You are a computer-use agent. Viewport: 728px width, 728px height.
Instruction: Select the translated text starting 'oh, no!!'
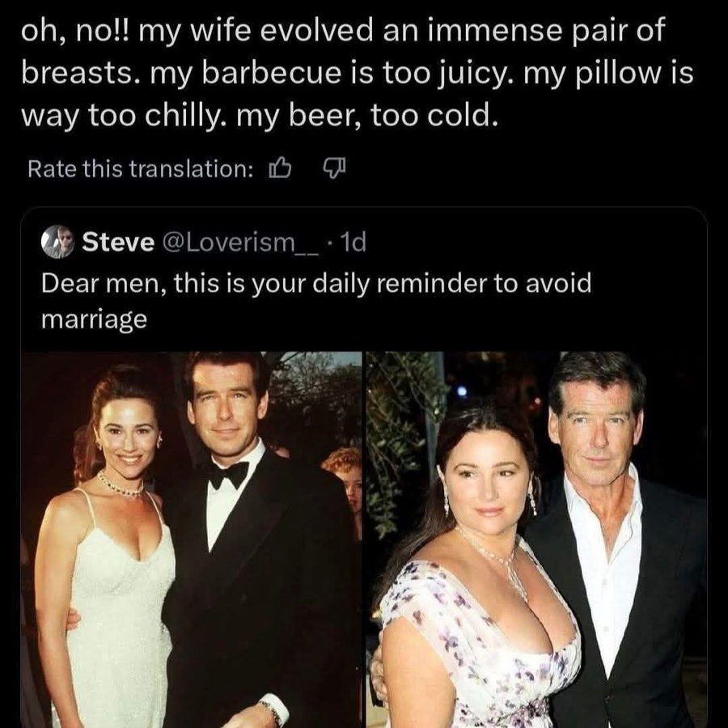pyautogui.click(x=357, y=72)
